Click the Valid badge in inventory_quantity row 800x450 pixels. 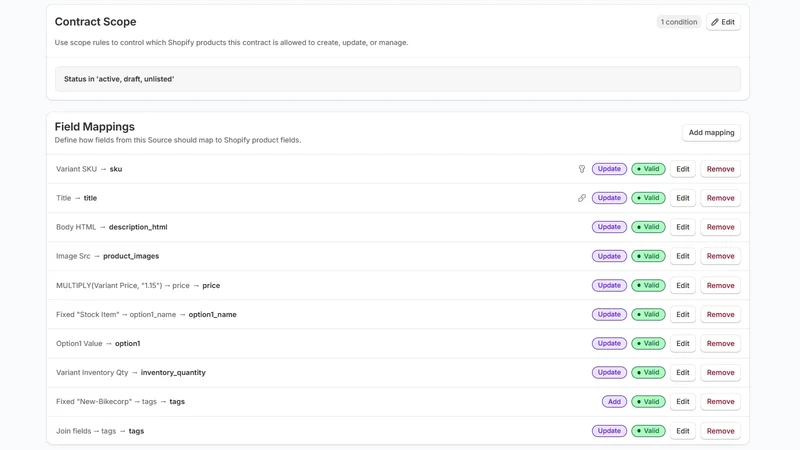pos(648,372)
